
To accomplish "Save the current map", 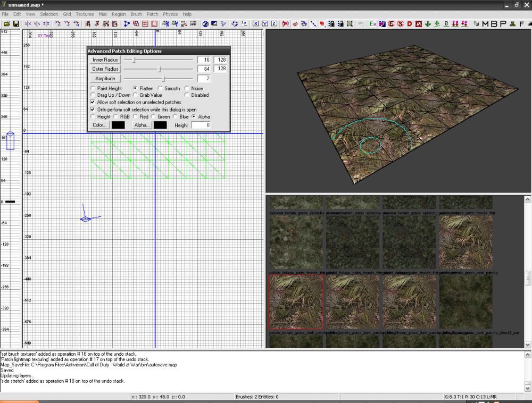I will [x=18, y=24].
